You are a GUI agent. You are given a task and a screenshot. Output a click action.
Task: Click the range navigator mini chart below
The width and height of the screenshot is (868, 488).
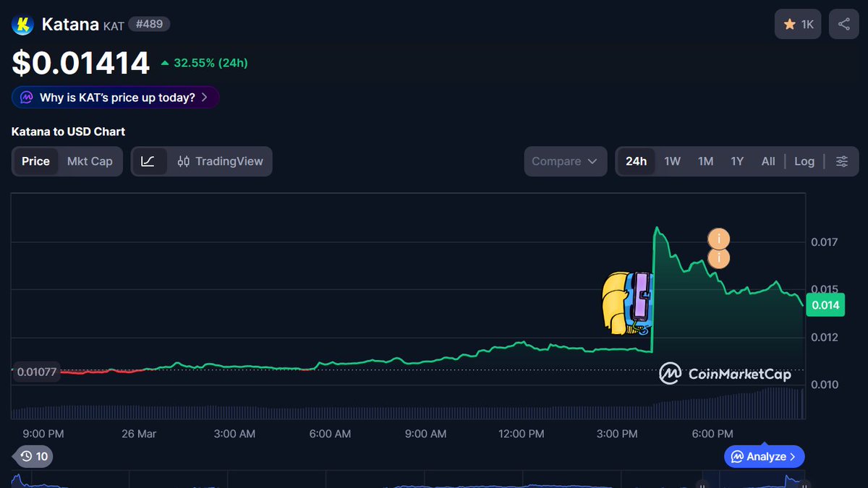coord(409,481)
